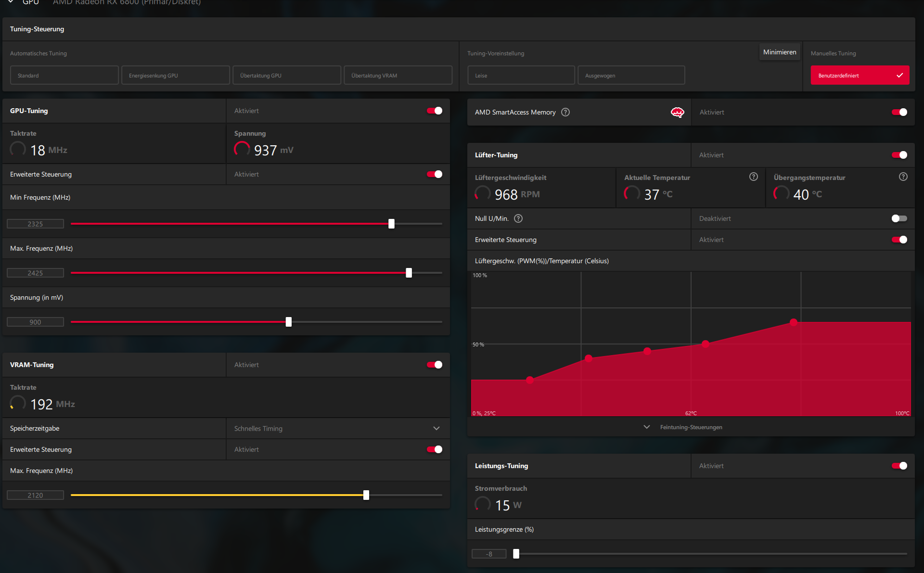The image size is (924, 573).
Task: Click the Minimieren button
Action: point(780,52)
